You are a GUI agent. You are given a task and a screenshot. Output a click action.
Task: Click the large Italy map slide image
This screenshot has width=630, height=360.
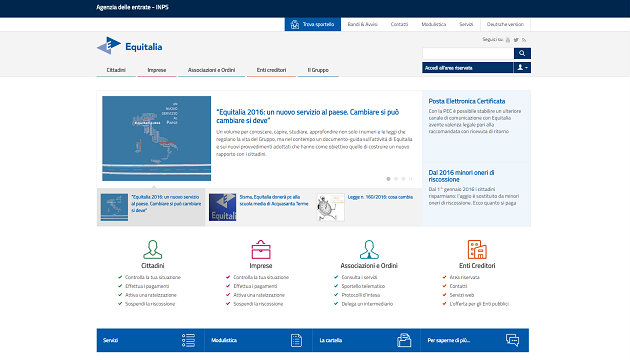click(156, 138)
